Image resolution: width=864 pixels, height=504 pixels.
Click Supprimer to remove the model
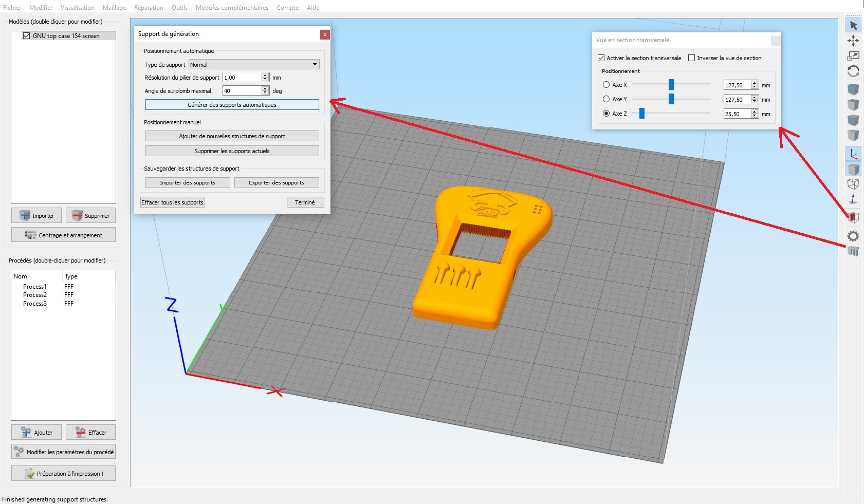coord(90,216)
